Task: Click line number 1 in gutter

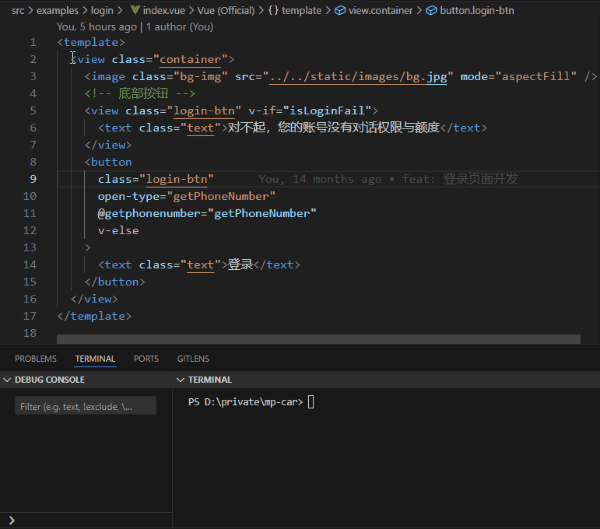Action: pos(33,42)
